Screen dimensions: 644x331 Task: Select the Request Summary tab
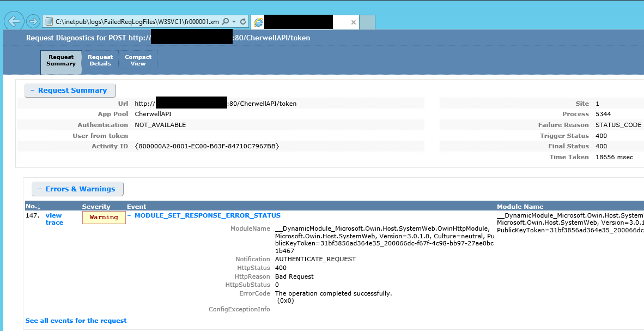point(61,60)
